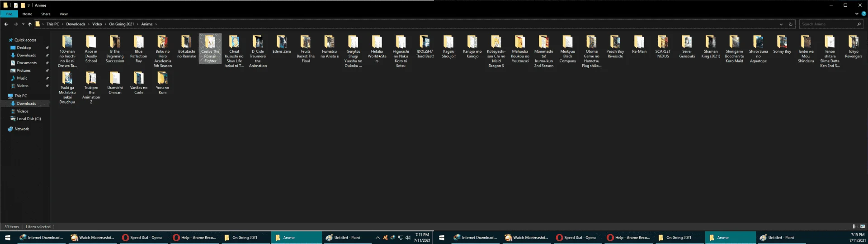This screenshot has height=244, width=868.
Task: Open Network in the navigation pane
Action: 21,129
